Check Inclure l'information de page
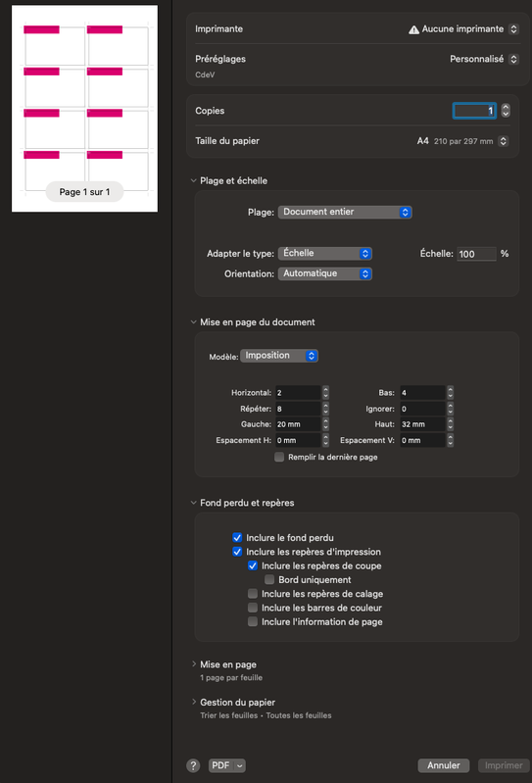 click(x=253, y=621)
